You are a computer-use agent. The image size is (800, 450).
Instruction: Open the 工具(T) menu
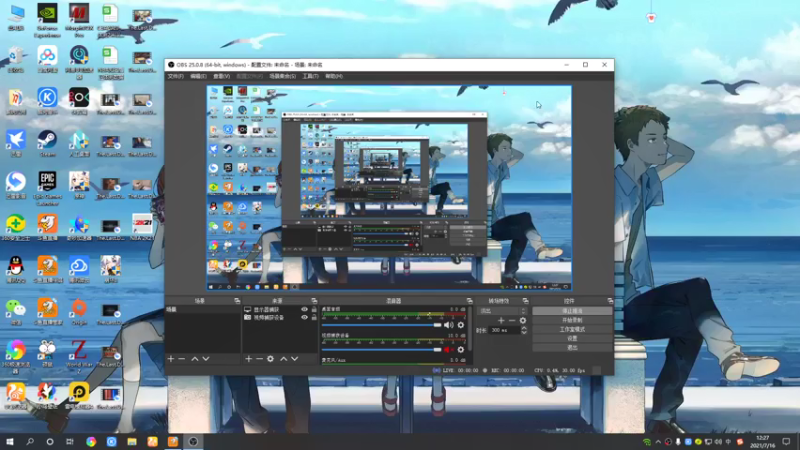310,76
